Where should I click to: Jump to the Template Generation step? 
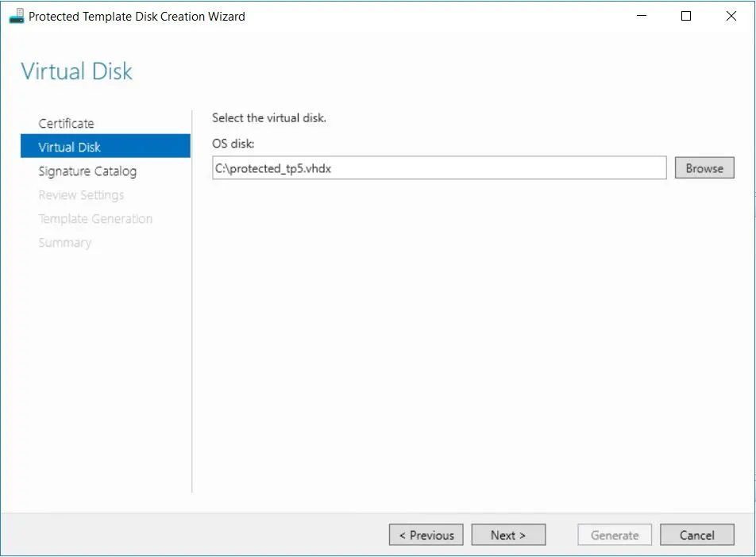pos(95,219)
